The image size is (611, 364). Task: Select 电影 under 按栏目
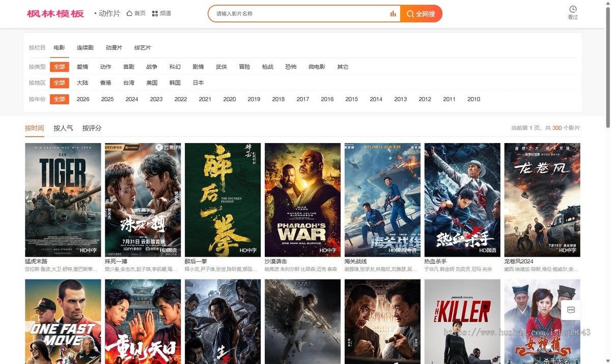pos(60,48)
